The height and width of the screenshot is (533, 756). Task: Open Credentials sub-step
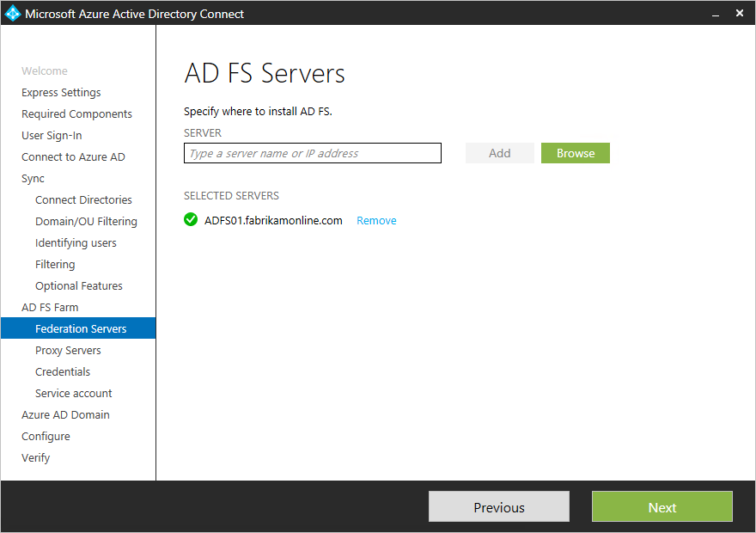click(x=63, y=372)
